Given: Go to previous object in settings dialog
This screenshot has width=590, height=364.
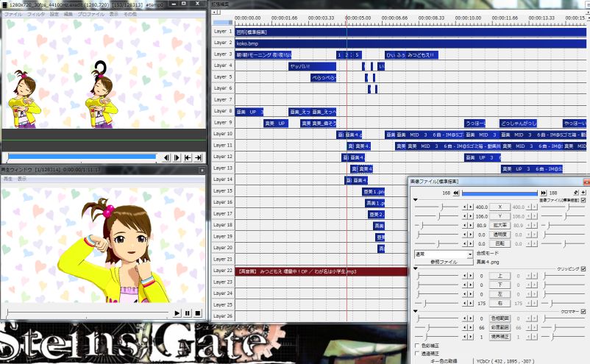Looking at the screenshot, I should pyautogui.click(x=455, y=193).
